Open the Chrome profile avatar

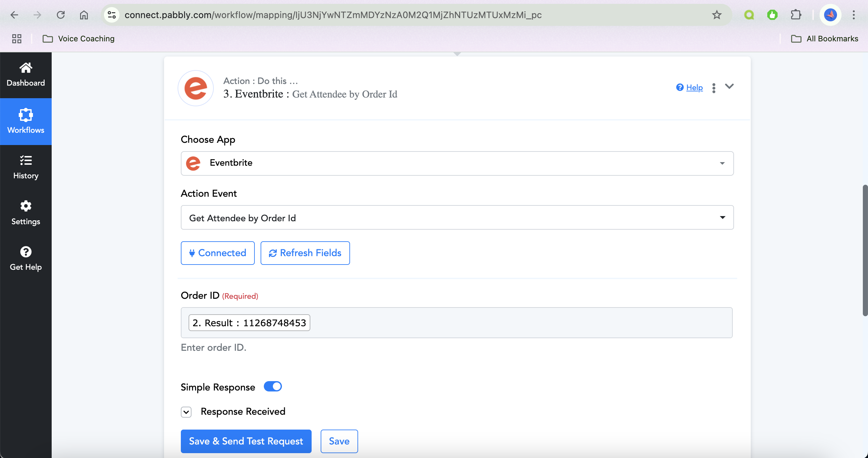pyautogui.click(x=830, y=15)
